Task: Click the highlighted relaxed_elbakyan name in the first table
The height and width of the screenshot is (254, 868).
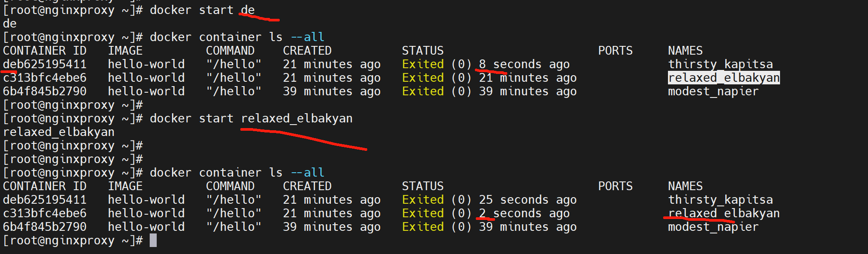Action: coord(724,78)
